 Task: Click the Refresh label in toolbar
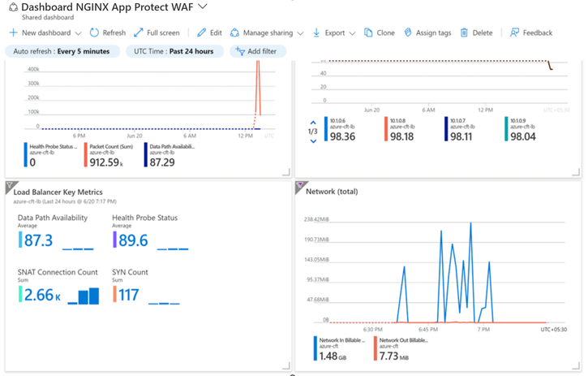(114, 32)
